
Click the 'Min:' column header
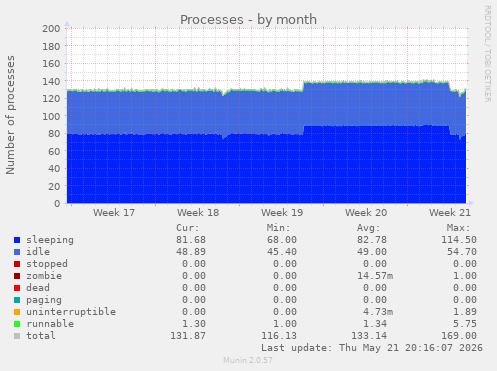tap(278, 228)
